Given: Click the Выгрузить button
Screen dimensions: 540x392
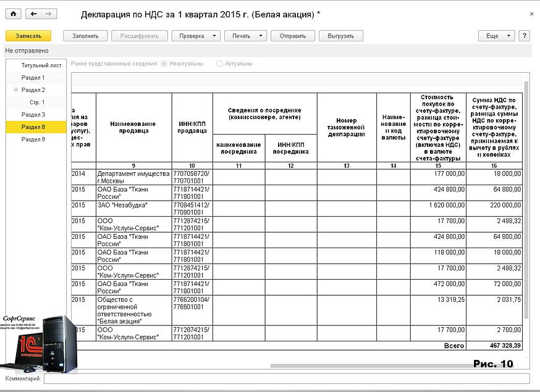Looking at the screenshot, I should [x=341, y=36].
